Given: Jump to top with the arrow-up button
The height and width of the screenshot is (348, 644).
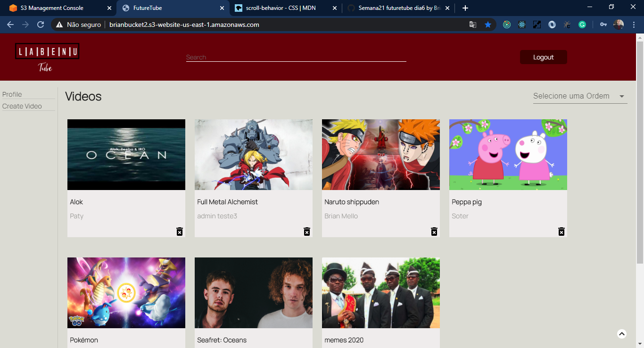Looking at the screenshot, I should coord(622,334).
